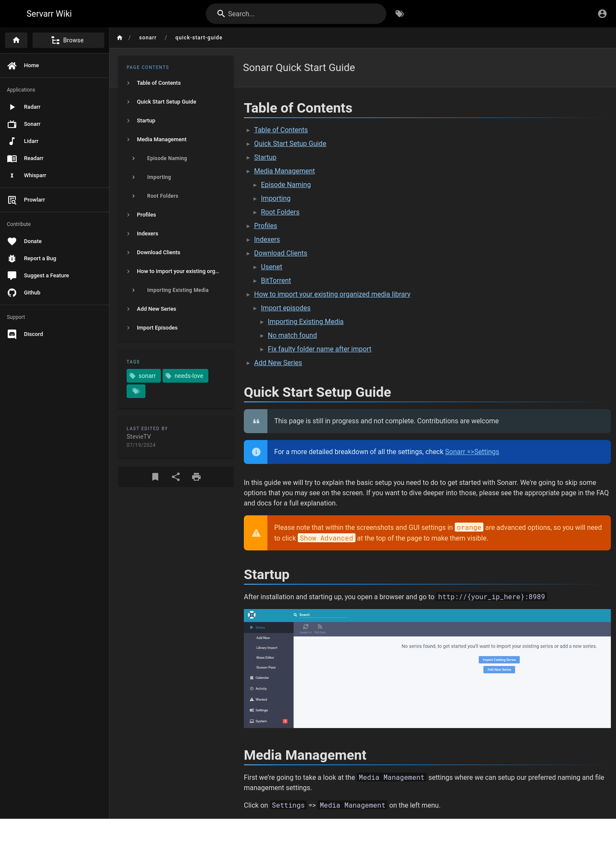
Task: Follow the No match found link
Action: [292, 336]
